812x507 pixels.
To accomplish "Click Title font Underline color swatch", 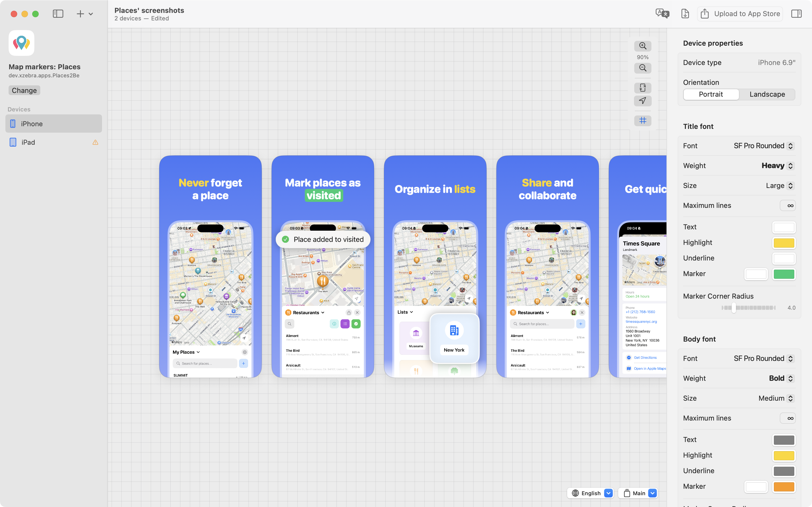I will coord(784,258).
